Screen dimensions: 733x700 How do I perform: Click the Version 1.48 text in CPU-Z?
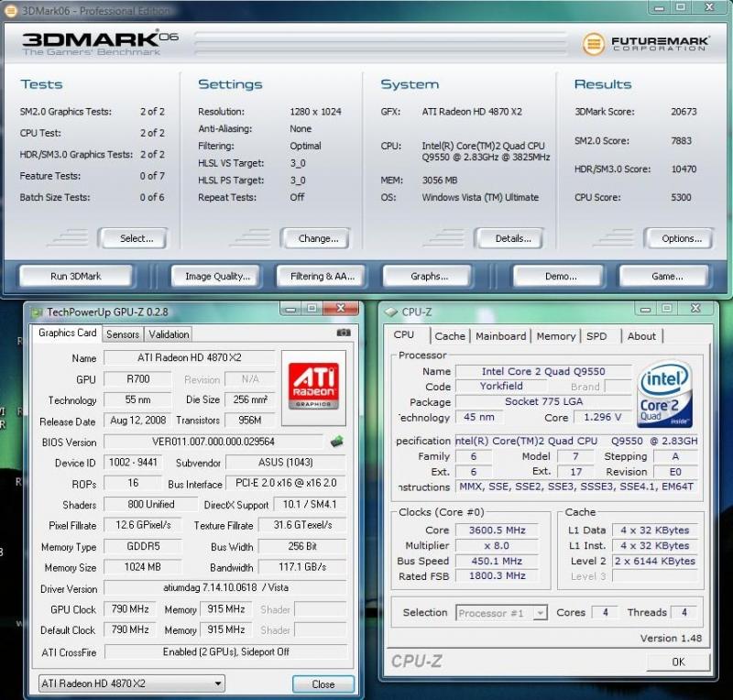point(671,639)
